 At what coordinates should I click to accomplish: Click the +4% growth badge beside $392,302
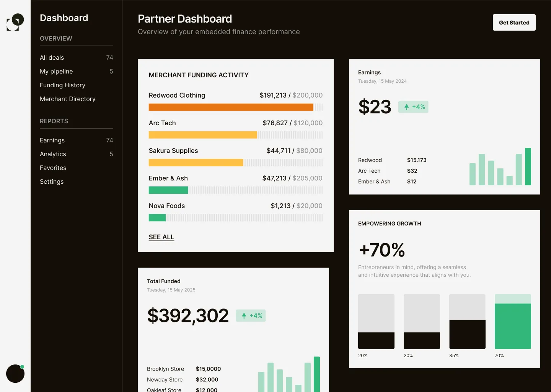click(251, 315)
